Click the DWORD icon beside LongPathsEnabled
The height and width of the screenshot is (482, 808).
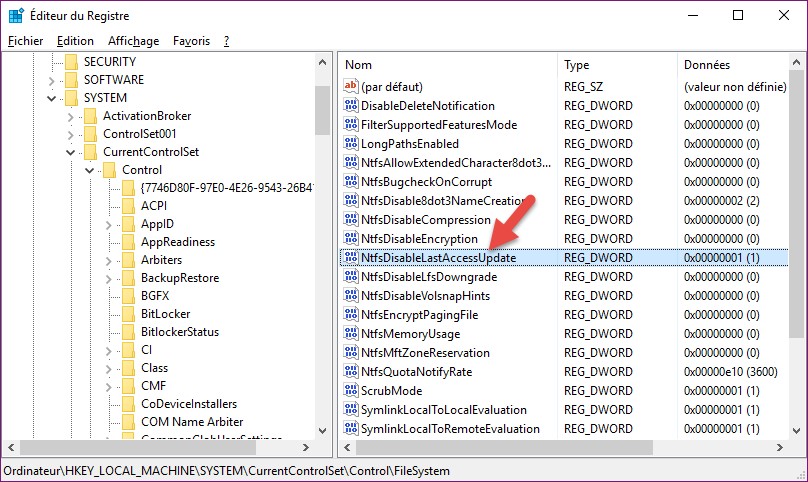350,144
